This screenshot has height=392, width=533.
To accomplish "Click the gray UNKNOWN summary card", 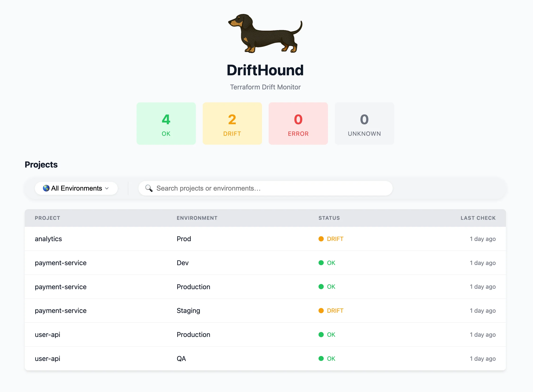I will [x=364, y=123].
